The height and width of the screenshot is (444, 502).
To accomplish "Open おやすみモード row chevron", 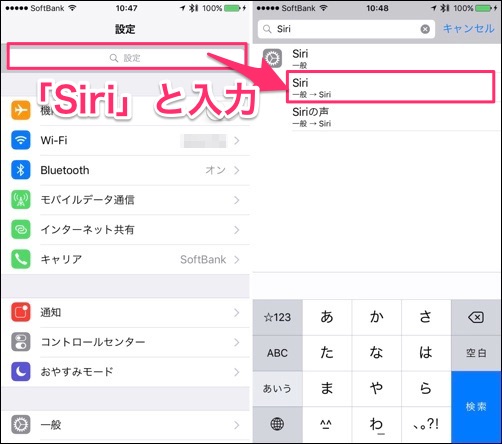I will 237,372.
